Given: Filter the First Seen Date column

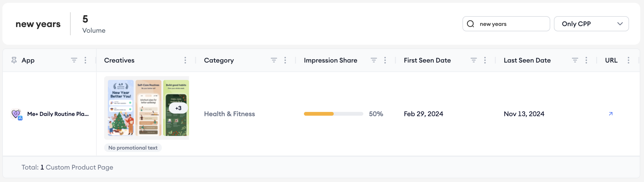Looking at the screenshot, I should pos(474,60).
